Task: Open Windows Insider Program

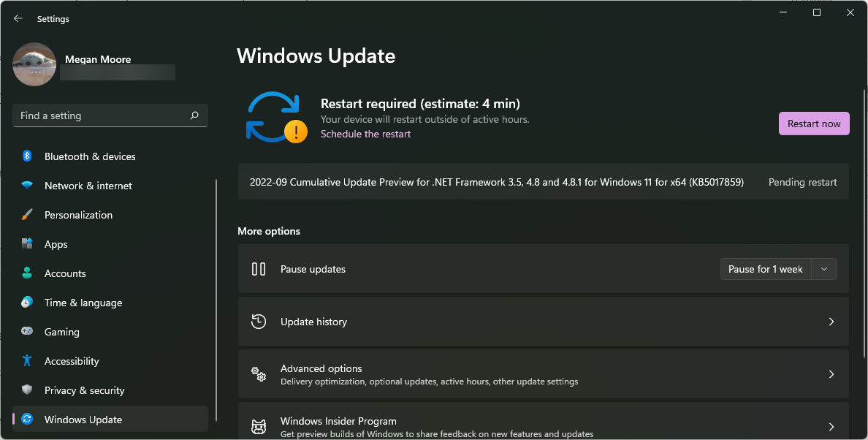Action: click(x=543, y=421)
